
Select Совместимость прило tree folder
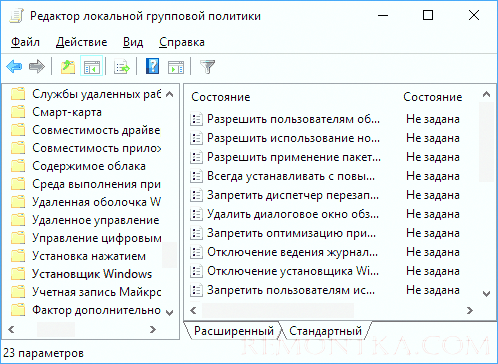[x=86, y=148]
